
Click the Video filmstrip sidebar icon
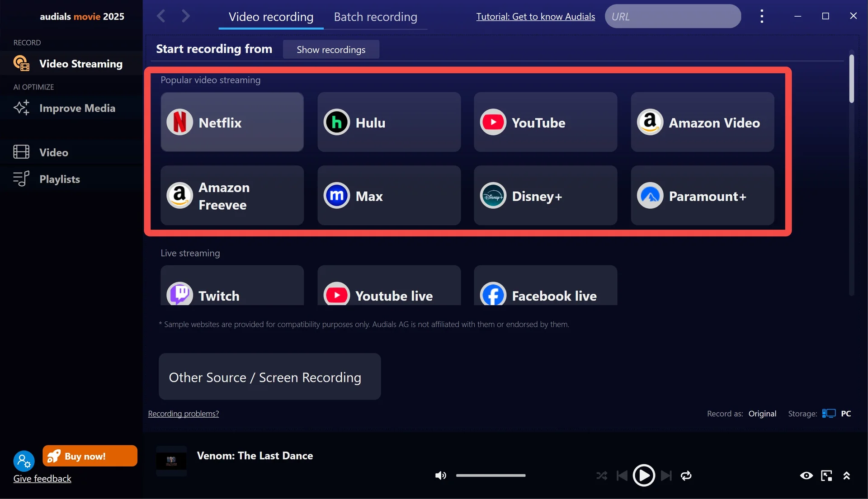21,152
